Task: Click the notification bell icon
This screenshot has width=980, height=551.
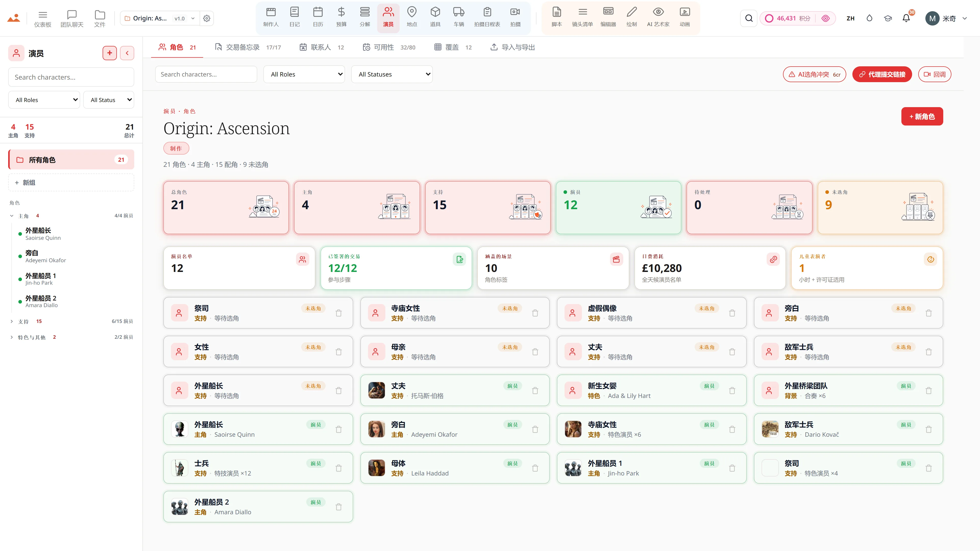Action: point(906,18)
